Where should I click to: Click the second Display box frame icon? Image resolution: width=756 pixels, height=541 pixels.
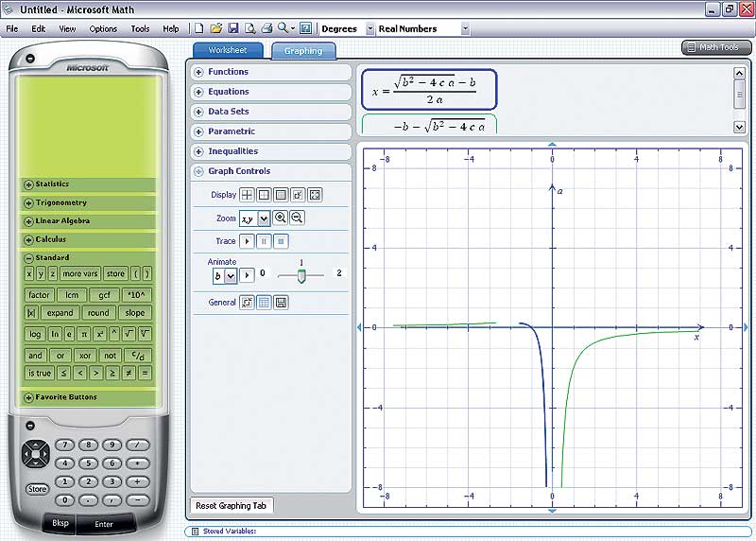(264, 195)
